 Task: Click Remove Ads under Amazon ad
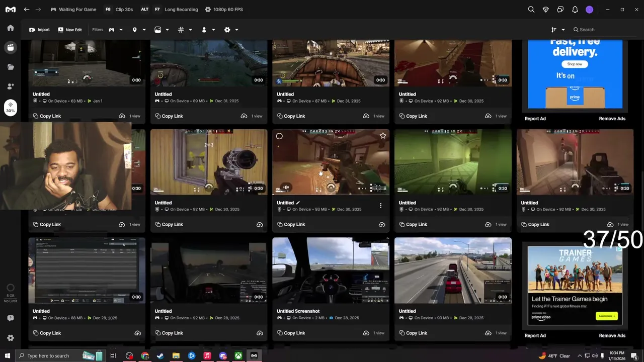tap(612, 119)
